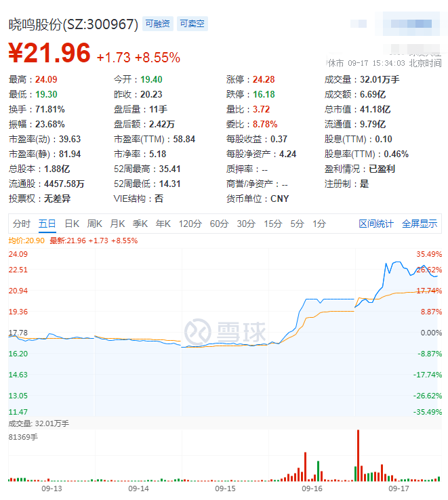Image resolution: width=448 pixels, height=500 pixels.
Task: Click the 52周最高 value 35.41
Action: tap(169, 169)
